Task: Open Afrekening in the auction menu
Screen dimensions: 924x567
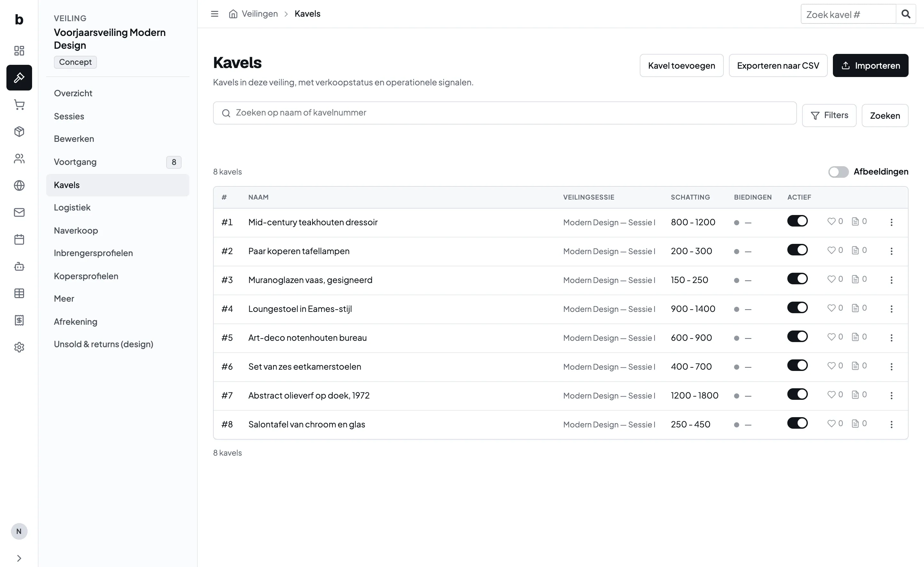Action: pyautogui.click(x=118, y=322)
